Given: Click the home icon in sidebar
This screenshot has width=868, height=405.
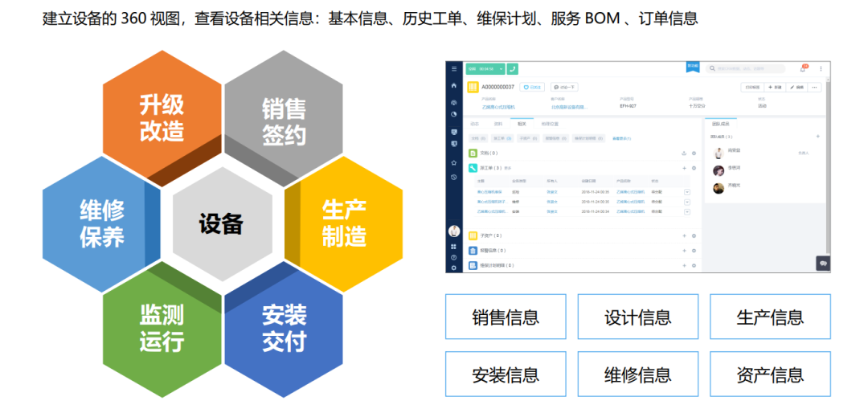Looking at the screenshot, I should point(454,85).
